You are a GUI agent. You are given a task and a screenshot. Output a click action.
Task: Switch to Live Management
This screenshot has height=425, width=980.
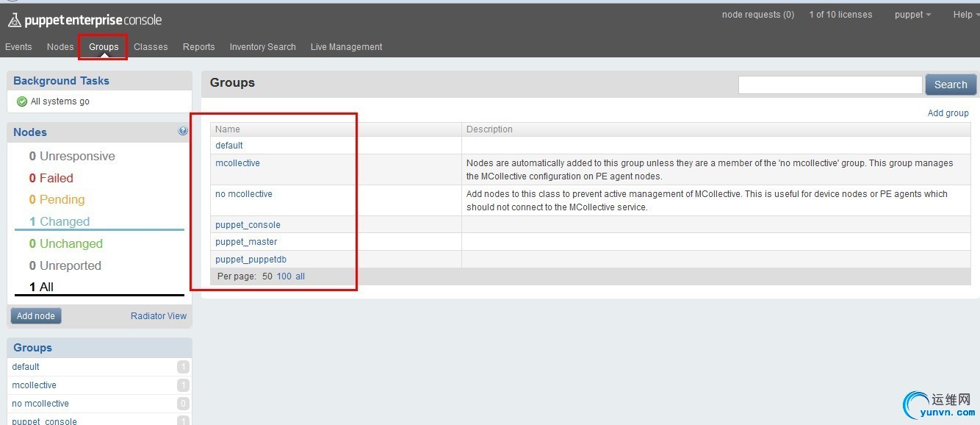click(x=347, y=47)
